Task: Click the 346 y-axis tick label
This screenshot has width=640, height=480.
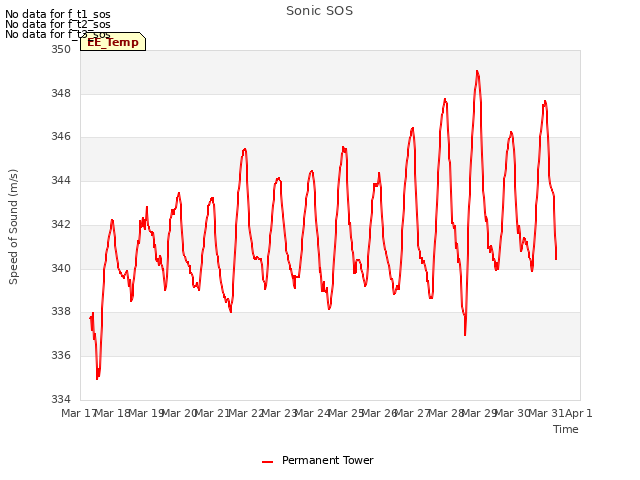Action: coord(61,137)
